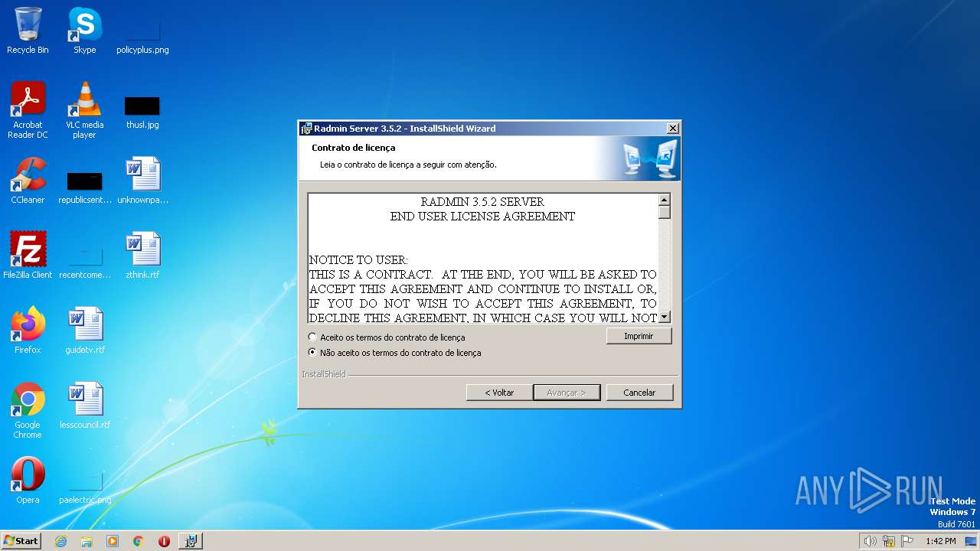
Task: Open the CCleaner desktop shortcut
Action: pyautogui.click(x=28, y=181)
